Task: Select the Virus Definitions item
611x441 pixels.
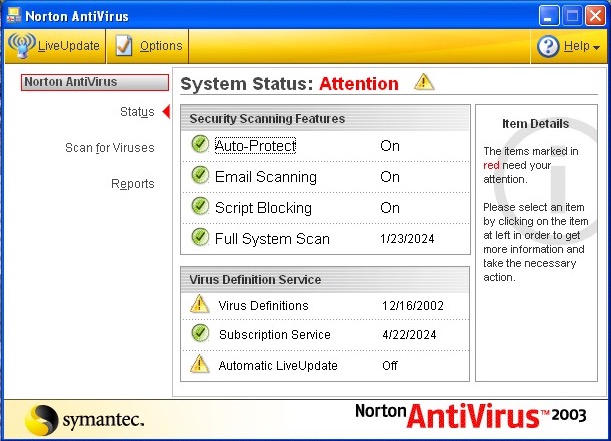Action: tap(263, 306)
